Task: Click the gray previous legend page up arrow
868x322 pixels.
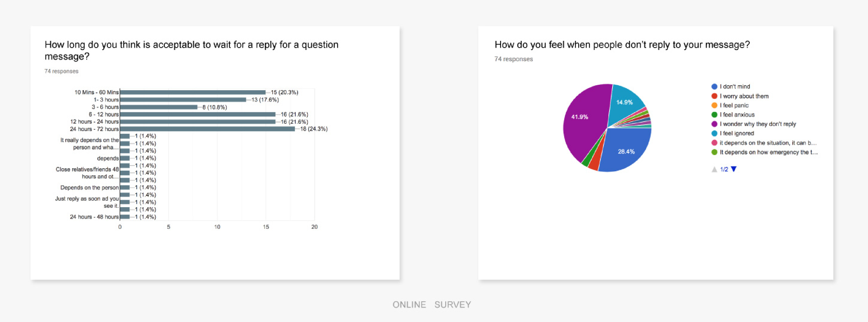Action: tap(714, 169)
